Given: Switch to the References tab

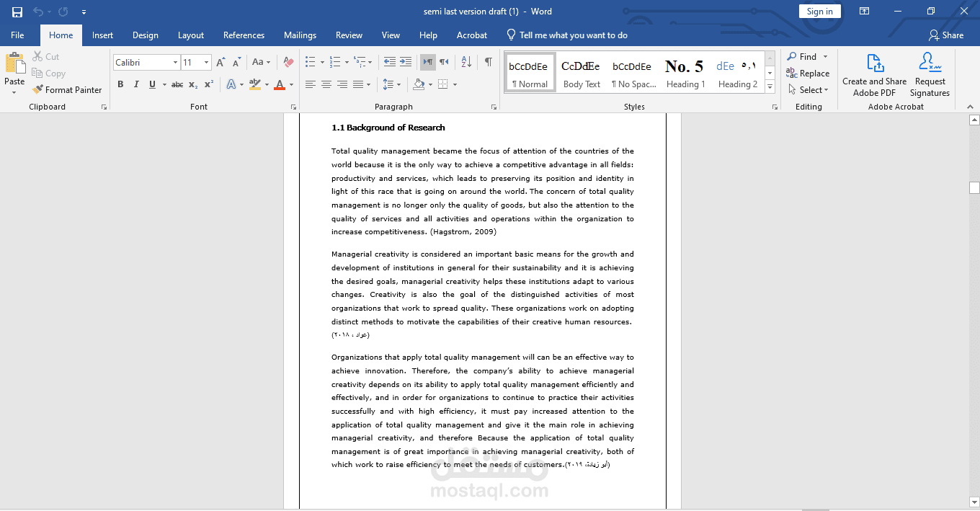Looking at the screenshot, I should coord(244,35).
